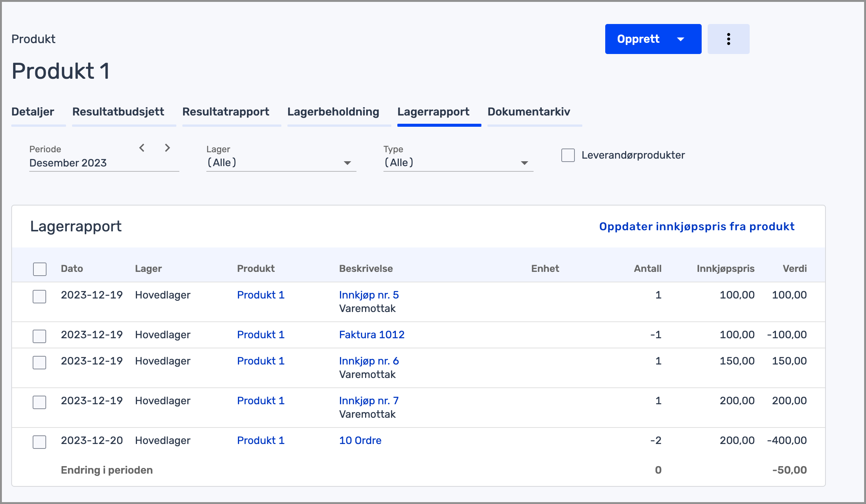Open Produkt 1 link in Faktura 1012 row
Screen dimensions: 866x504
pos(261,335)
